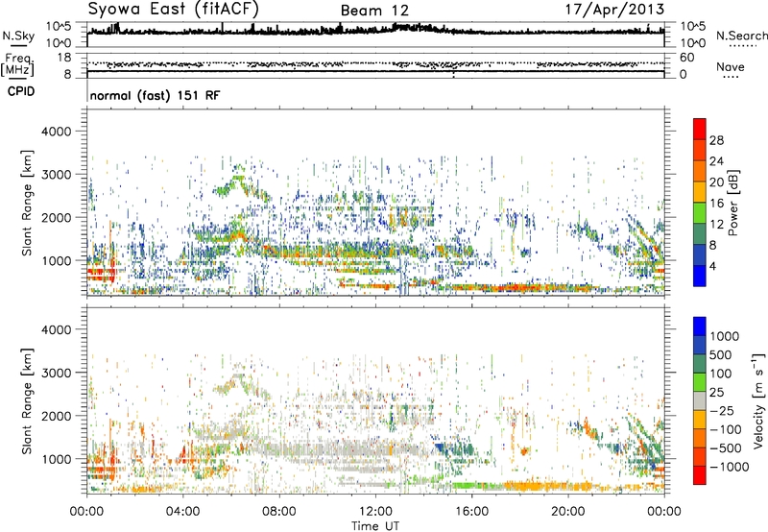
Task: Click the '4' tick on Power colorbar
Action: coord(712,266)
